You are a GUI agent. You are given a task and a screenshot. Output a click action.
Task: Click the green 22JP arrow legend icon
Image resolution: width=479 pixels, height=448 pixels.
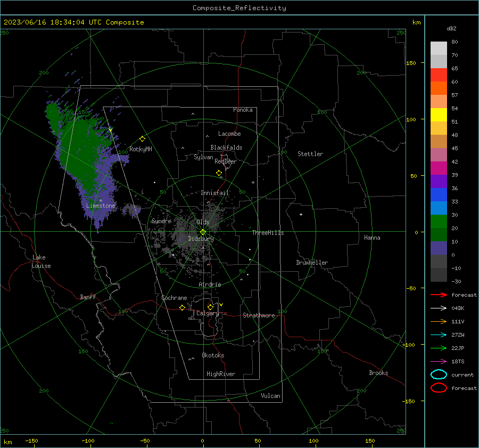439,348
